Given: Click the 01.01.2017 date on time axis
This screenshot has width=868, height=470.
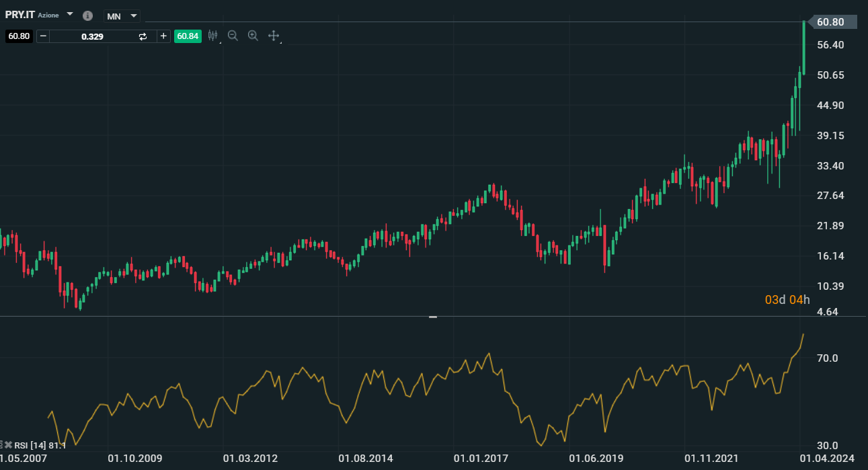Looking at the screenshot, I should (480, 459).
